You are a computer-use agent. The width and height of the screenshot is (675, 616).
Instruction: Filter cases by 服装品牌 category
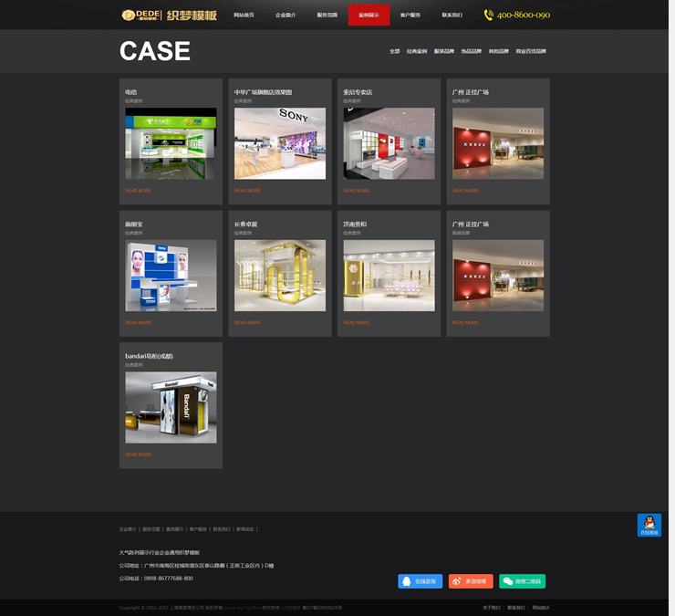(443, 51)
